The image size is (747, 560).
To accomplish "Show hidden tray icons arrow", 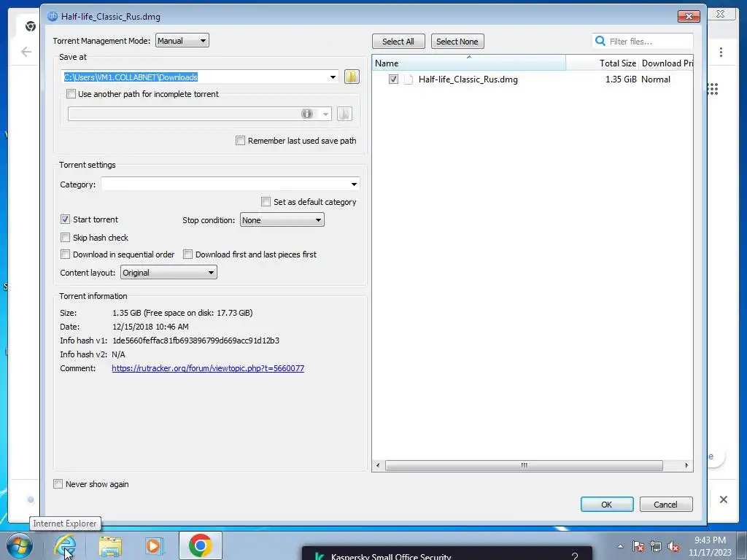I will pos(620,546).
